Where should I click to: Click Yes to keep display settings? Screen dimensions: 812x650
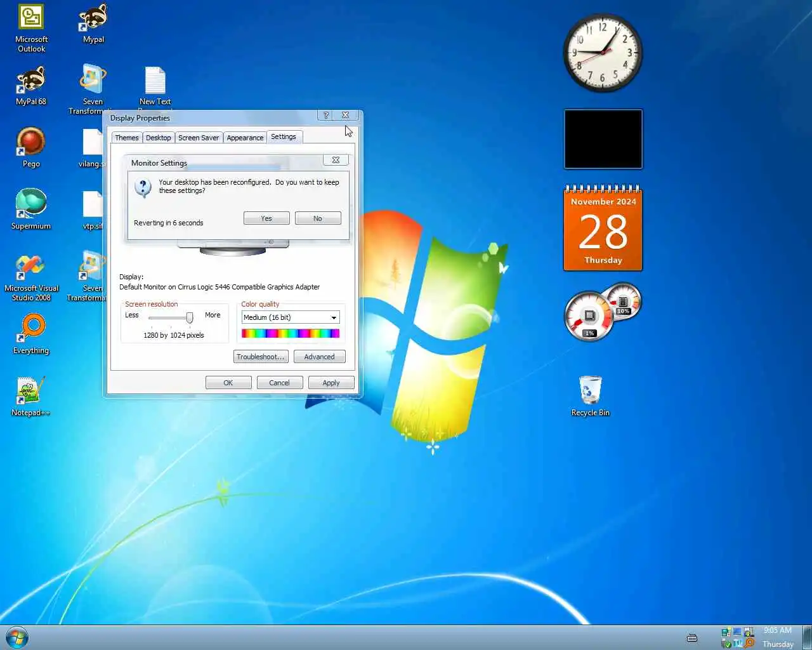click(266, 218)
